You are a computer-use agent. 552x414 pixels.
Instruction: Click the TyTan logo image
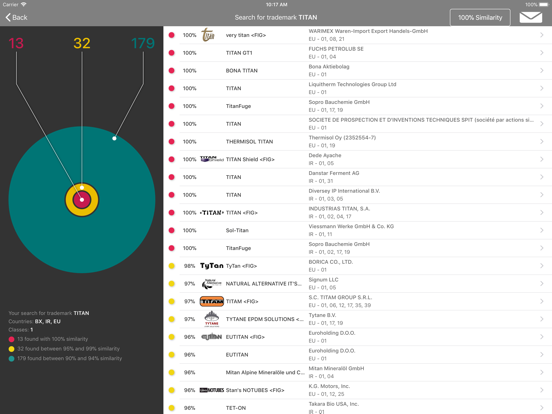tap(212, 266)
